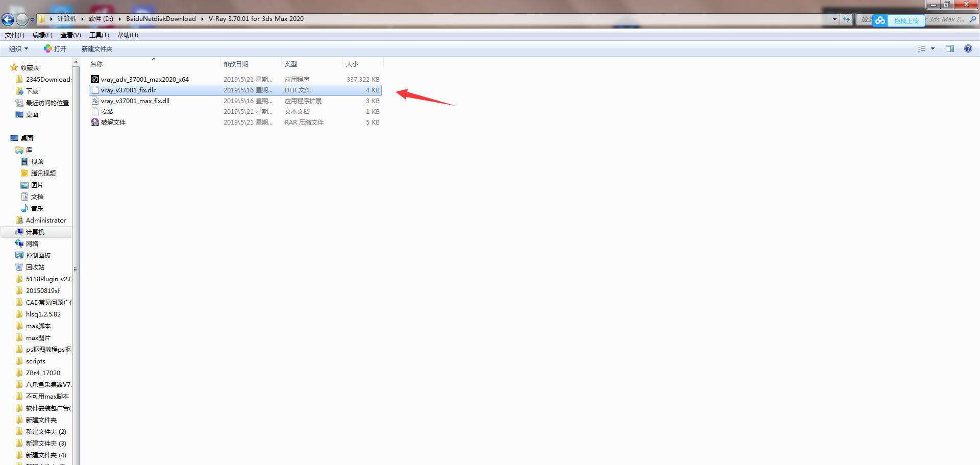Toggle the preview pane icon
This screenshot has height=465, width=980.
click(x=949, y=48)
